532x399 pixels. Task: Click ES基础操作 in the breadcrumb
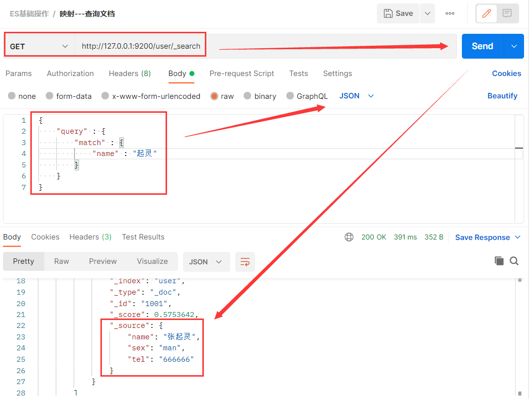pos(29,14)
